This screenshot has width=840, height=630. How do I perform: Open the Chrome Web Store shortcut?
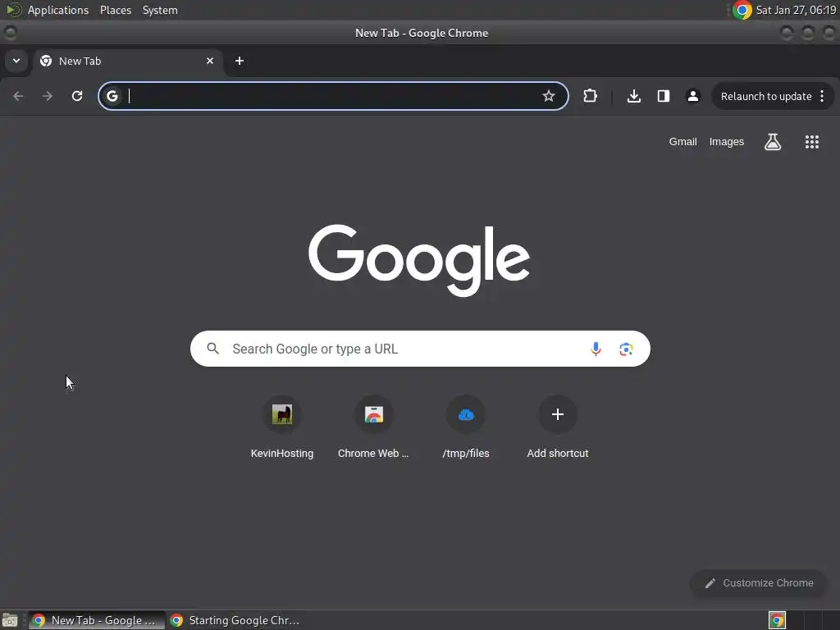[x=373, y=428]
